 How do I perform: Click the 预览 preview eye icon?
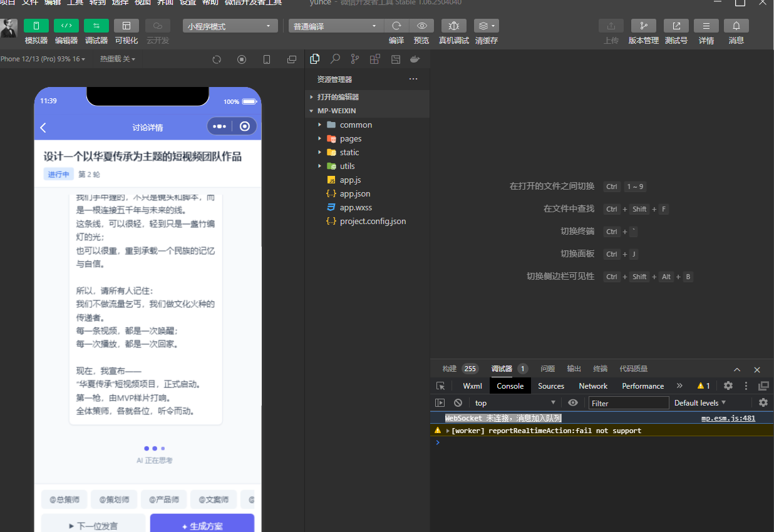click(x=421, y=26)
